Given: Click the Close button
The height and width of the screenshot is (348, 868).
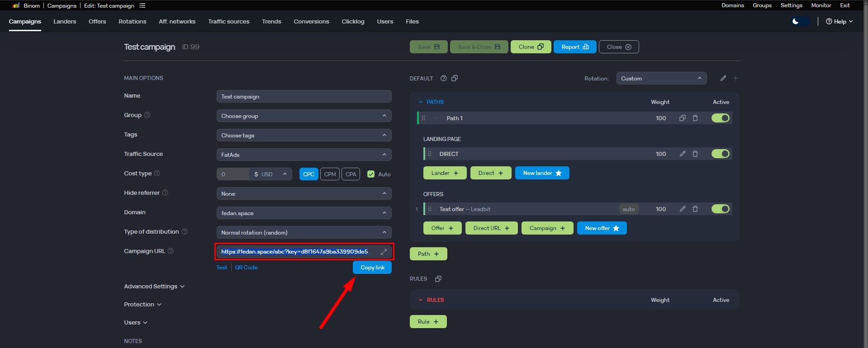Looking at the screenshot, I should (x=619, y=47).
